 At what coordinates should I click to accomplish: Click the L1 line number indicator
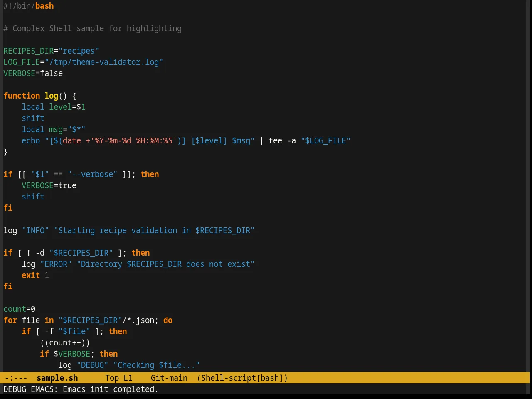[128, 378]
